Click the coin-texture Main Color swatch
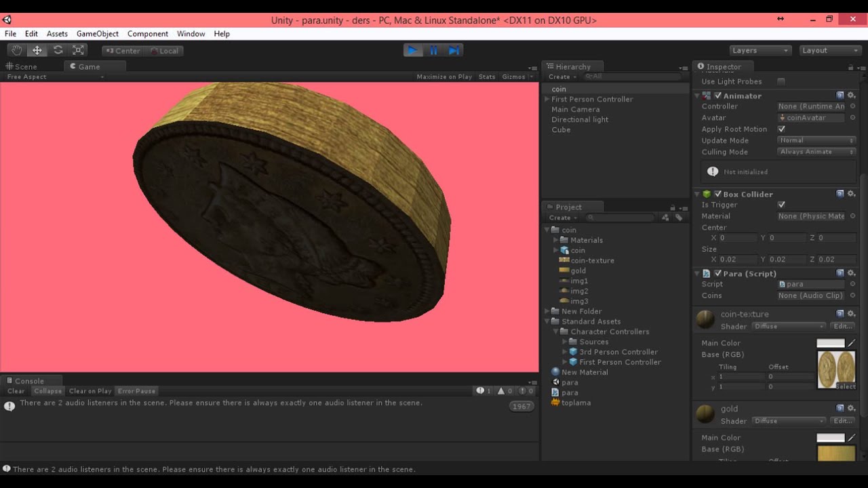868x488 pixels. pos(830,343)
